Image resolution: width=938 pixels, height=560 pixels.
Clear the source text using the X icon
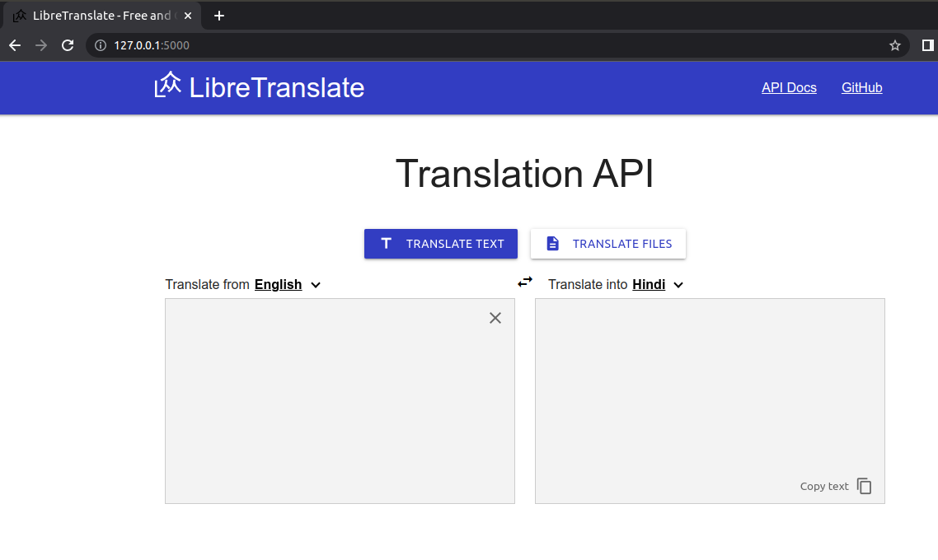pyautogui.click(x=495, y=318)
